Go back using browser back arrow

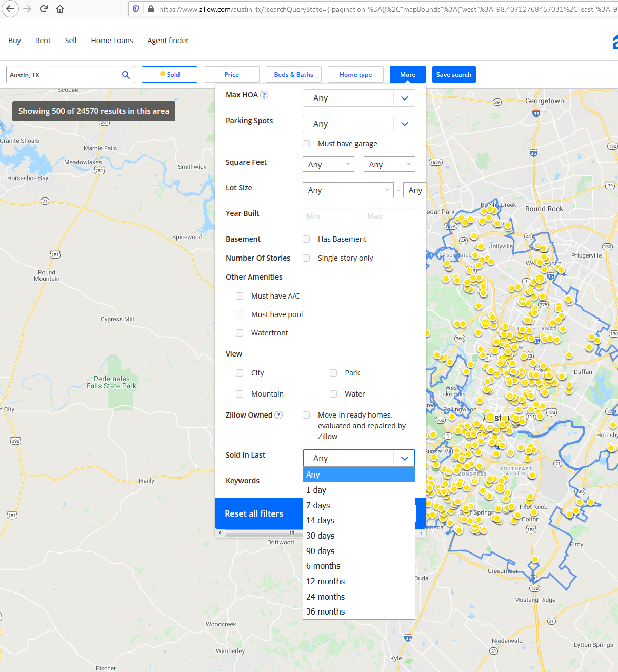click(x=10, y=9)
